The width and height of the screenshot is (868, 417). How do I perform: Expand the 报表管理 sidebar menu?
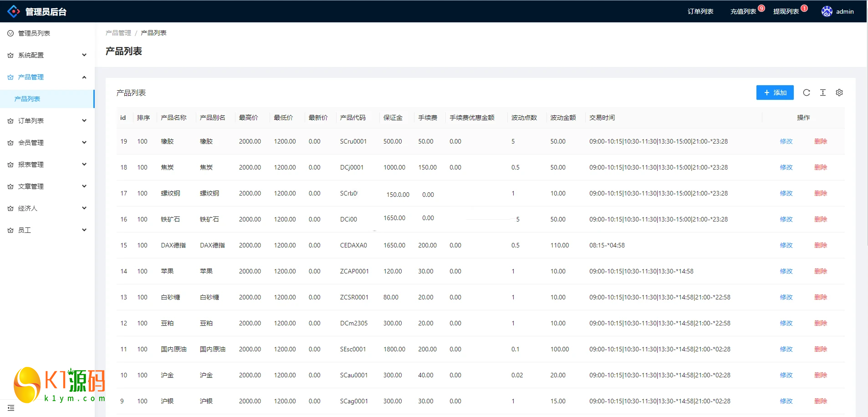click(46, 165)
